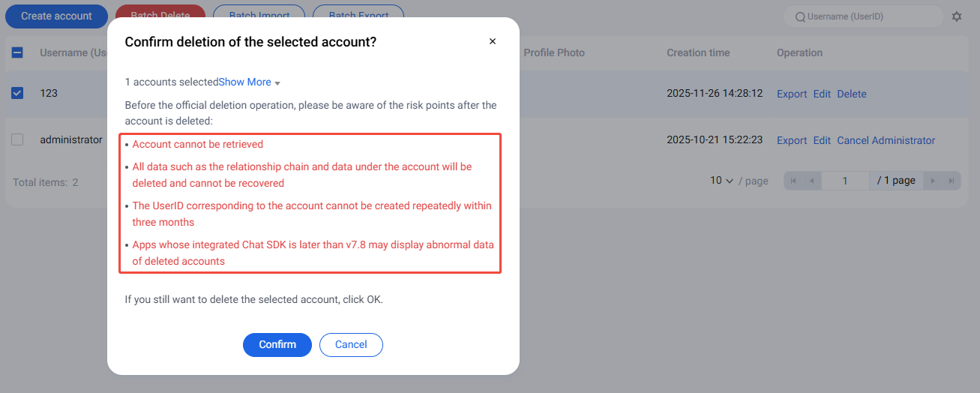
Task: Click Cancel Administrator link
Action: (886, 140)
